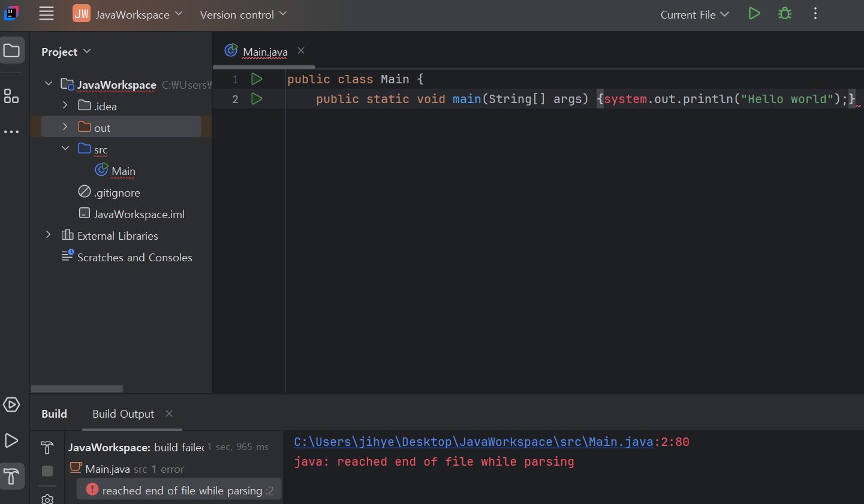
Task: Click the External Libraries icon
Action: [x=68, y=235]
